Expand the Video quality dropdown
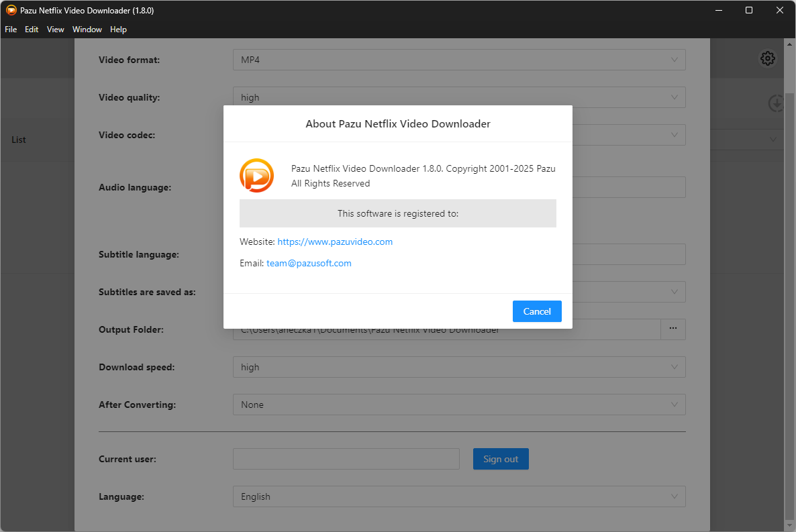Screen dimensions: 796x532 459,97
